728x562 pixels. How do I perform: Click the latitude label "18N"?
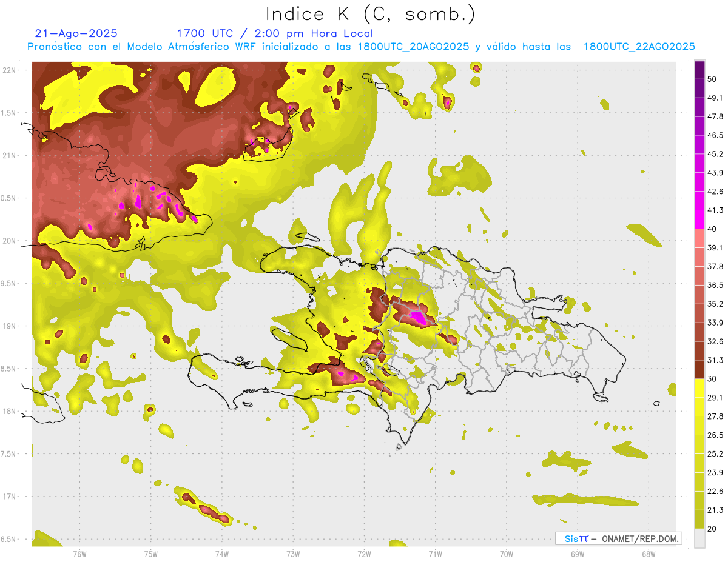click(10, 411)
